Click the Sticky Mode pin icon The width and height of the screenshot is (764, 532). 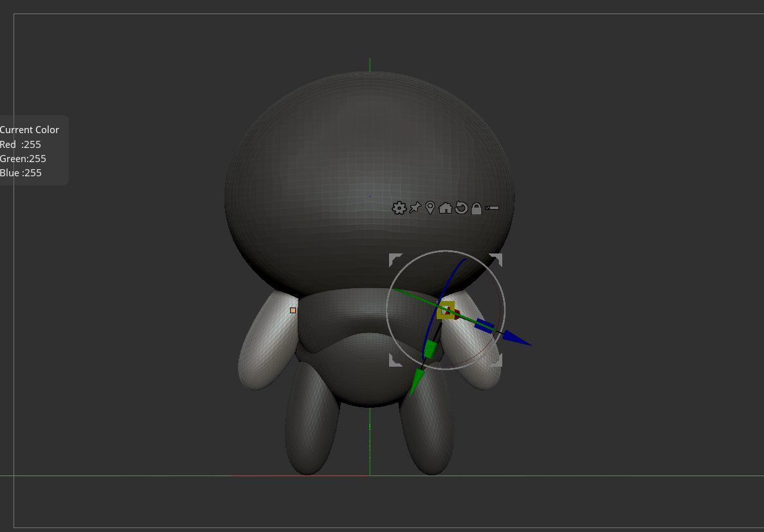click(x=415, y=208)
